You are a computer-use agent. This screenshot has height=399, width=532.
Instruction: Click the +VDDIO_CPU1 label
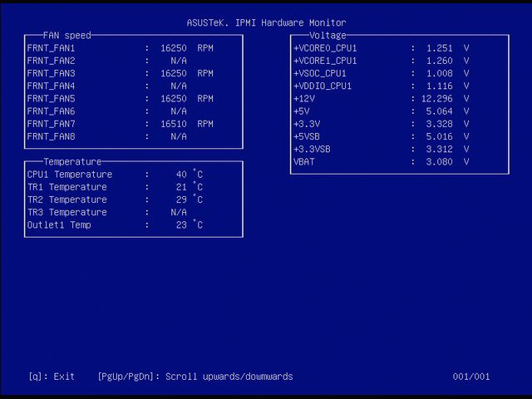pyautogui.click(x=323, y=86)
